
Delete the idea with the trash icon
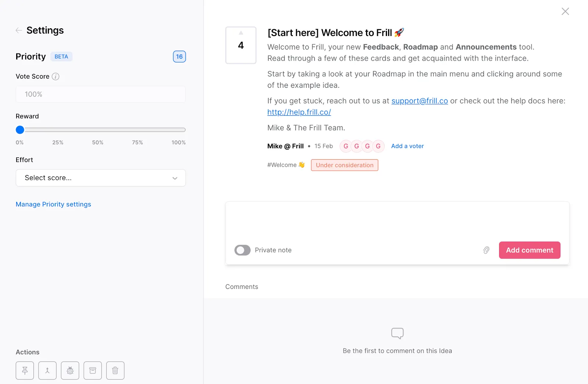pos(115,370)
